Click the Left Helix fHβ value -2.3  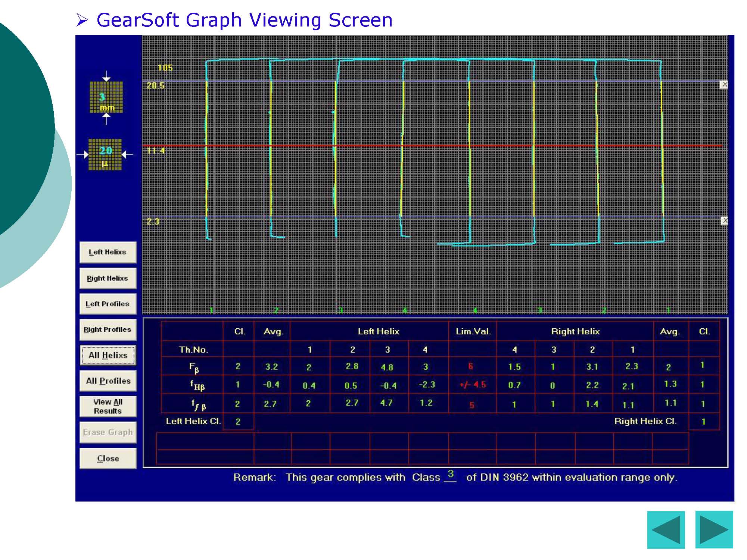pos(427,385)
